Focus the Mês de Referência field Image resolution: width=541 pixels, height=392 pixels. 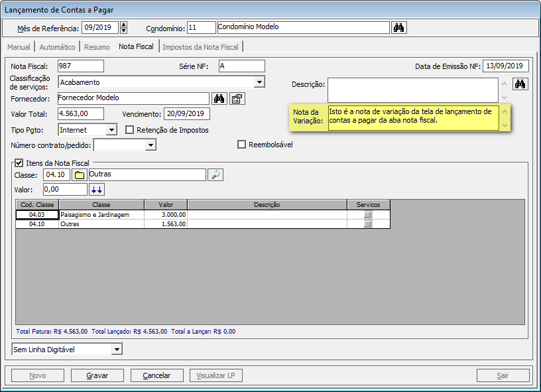tap(100, 28)
